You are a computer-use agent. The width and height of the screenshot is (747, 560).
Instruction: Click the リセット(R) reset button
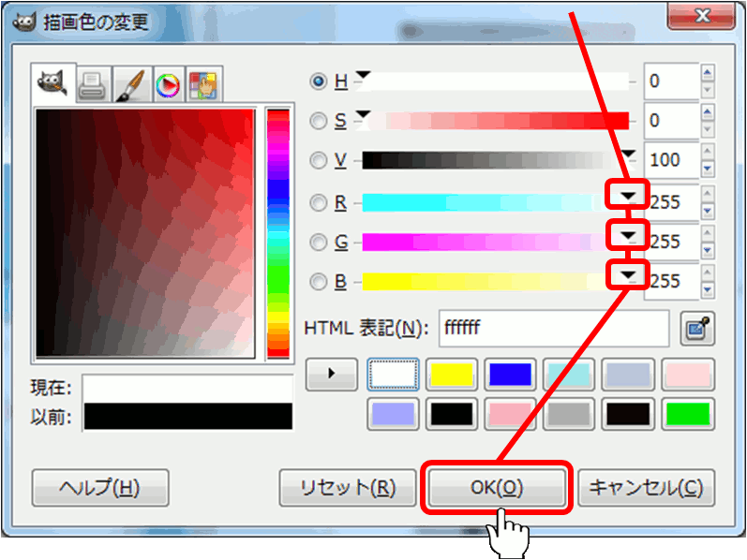pos(347,488)
